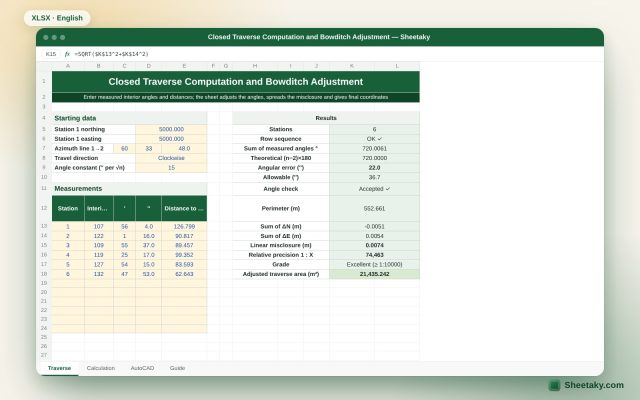Select distance cell 90.817

pos(184,236)
